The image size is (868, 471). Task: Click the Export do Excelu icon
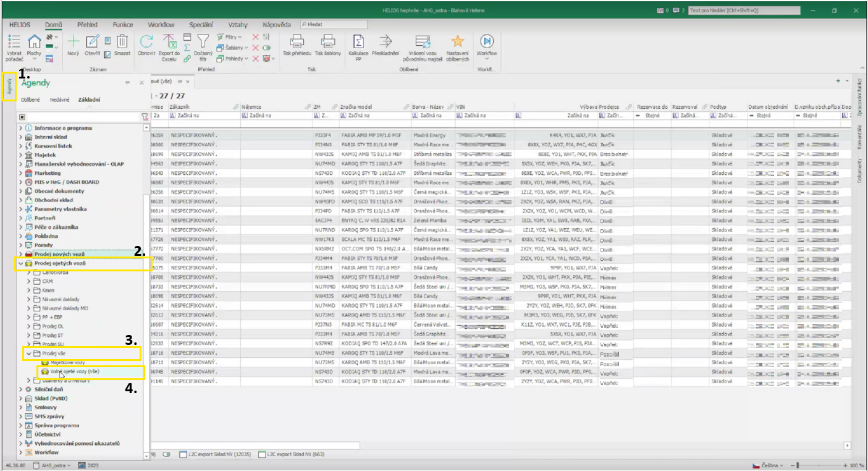pyautogui.click(x=169, y=42)
